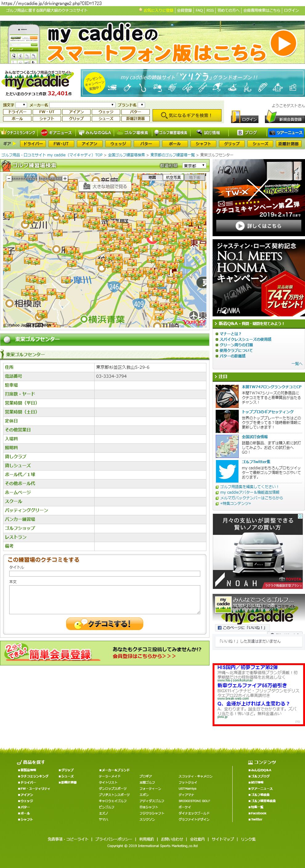Click the タイトル input field
This screenshot has height=868, width=305.
click(x=105, y=574)
